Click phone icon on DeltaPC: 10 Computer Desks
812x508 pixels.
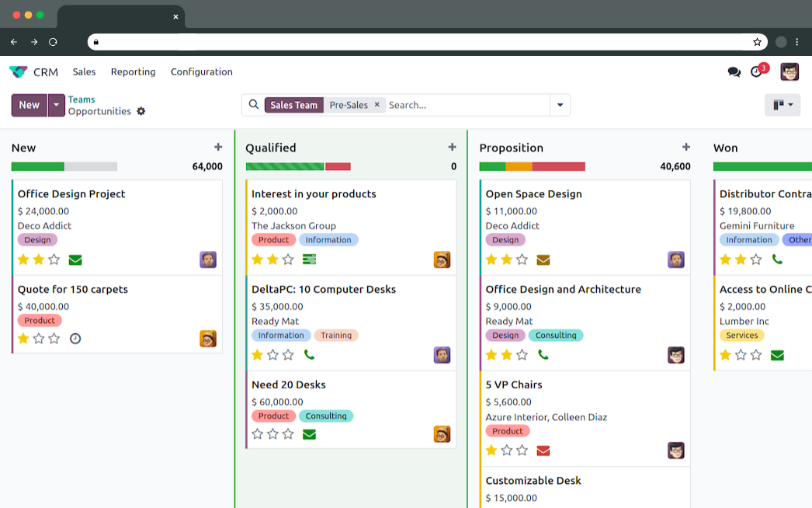point(309,355)
